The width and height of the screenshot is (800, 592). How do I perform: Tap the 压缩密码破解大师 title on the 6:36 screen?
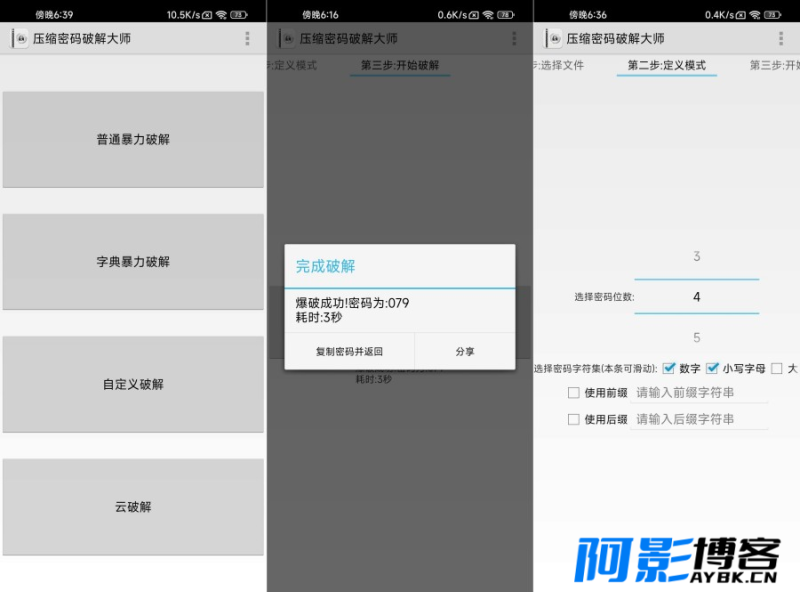point(616,39)
